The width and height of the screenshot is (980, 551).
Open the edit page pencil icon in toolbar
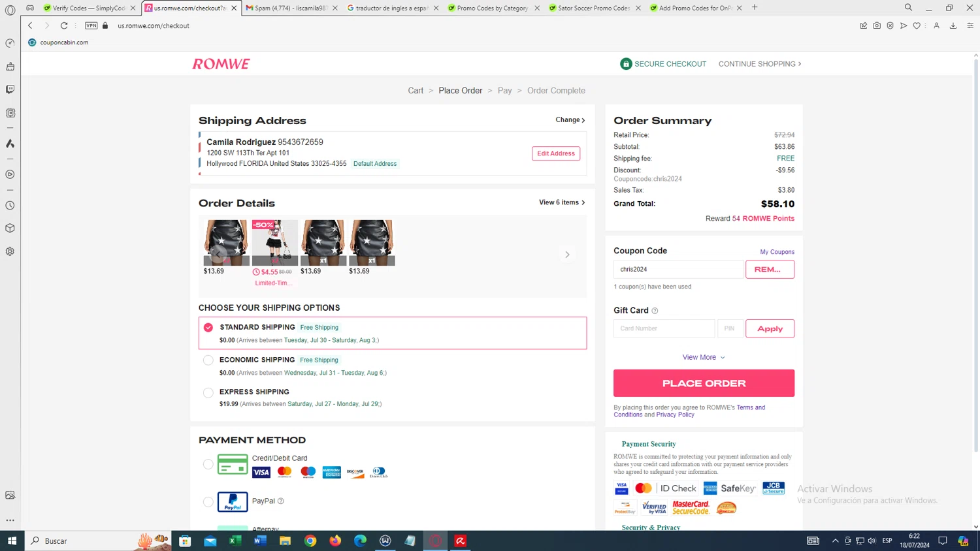click(x=864, y=25)
